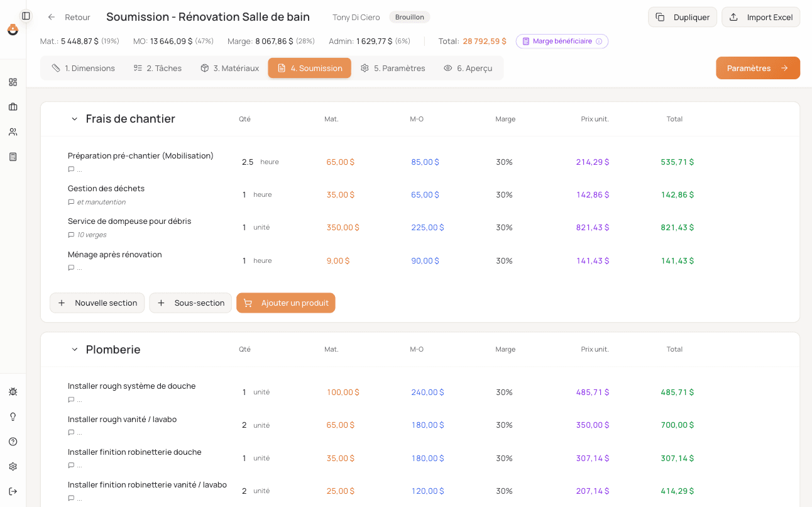812x507 pixels.
Task: Click labor cost 90,00 $ for Ménage
Action: pos(425,260)
